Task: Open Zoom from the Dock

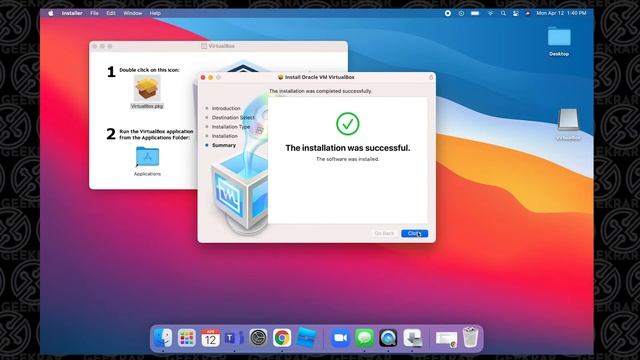Action: 340,338
